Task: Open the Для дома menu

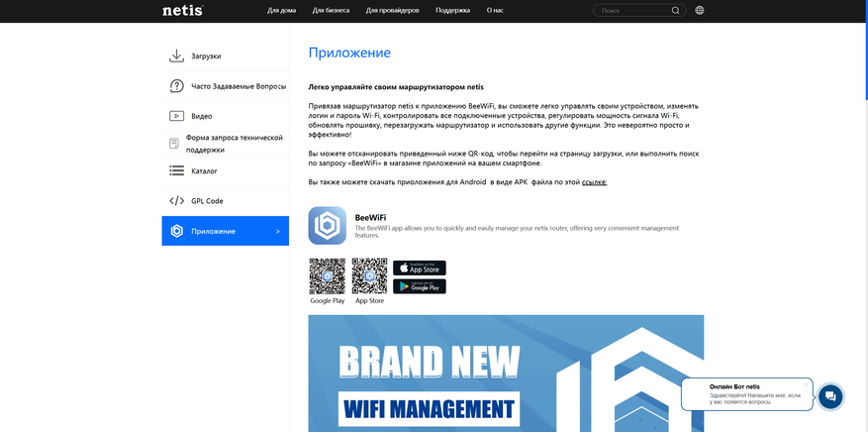Action: pos(281,11)
